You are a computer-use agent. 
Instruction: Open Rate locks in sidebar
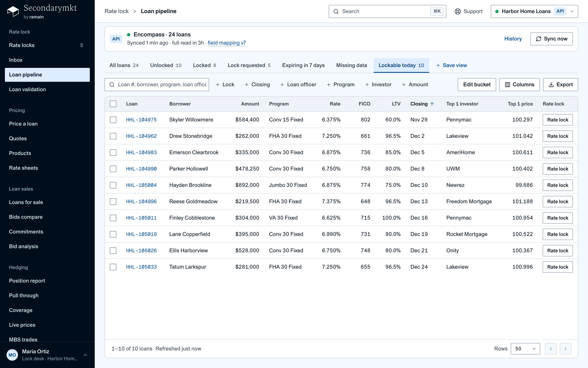pyautogui.click(x=47, y=45)
